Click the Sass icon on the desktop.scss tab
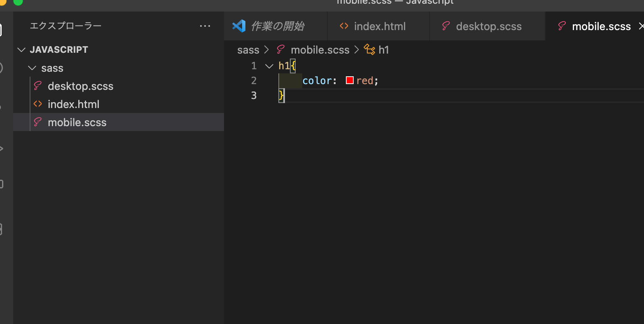The width and height of the screenshot is (644, 324). click(x=446, y=26)
